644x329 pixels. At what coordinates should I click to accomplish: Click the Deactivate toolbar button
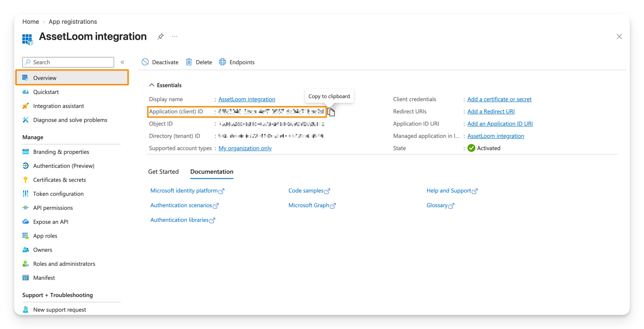click(160, 62)
